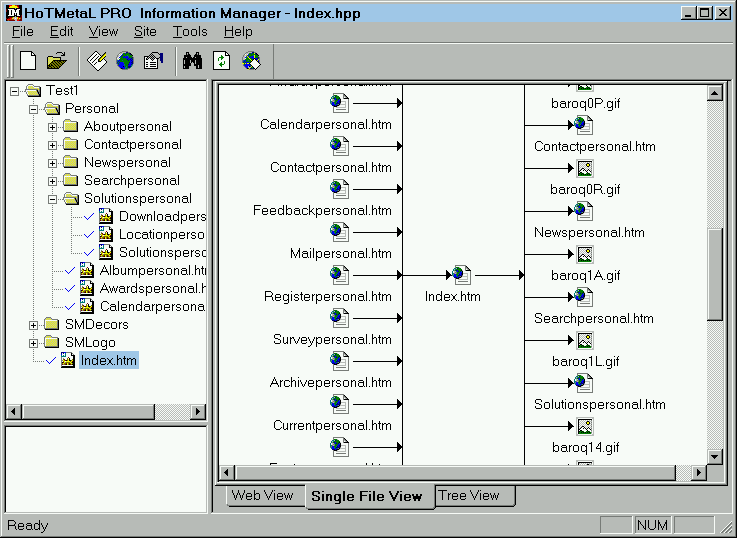Select Awardspersonal file in the tree
Screen dimensions: 737x538
[x=153, y=288]
